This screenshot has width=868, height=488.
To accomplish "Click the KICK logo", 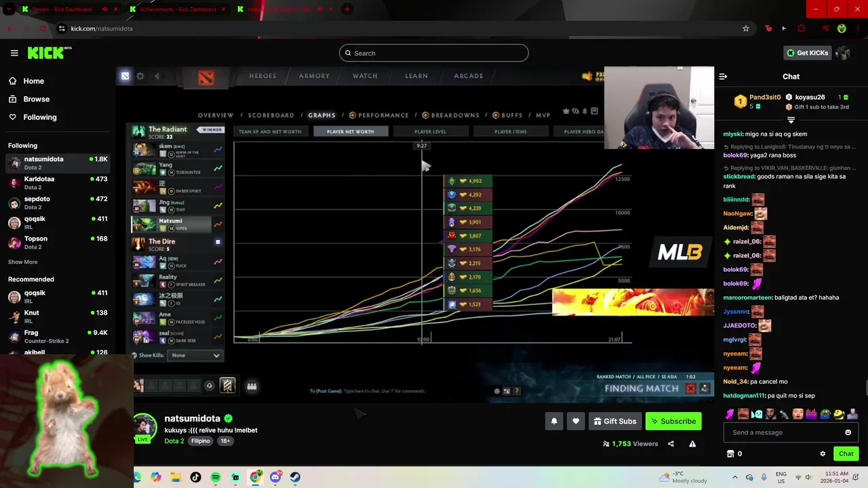I will (x=50, y=53).
